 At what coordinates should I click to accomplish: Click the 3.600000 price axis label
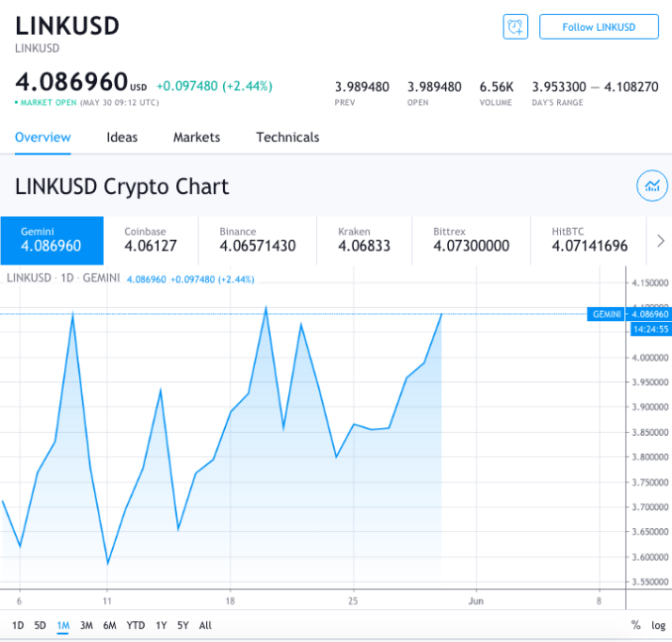pyautogui.click(x=649, y=557)
